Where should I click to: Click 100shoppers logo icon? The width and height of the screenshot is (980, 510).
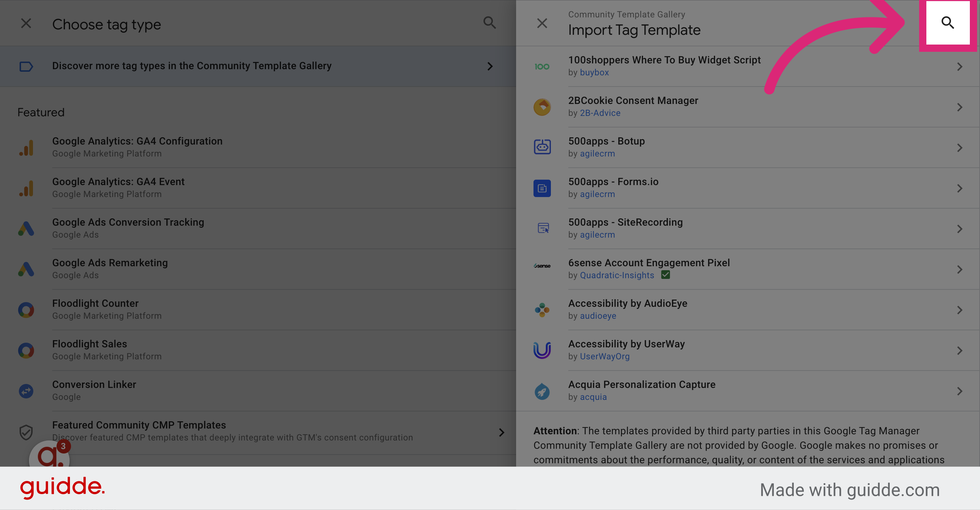[542, 67]
